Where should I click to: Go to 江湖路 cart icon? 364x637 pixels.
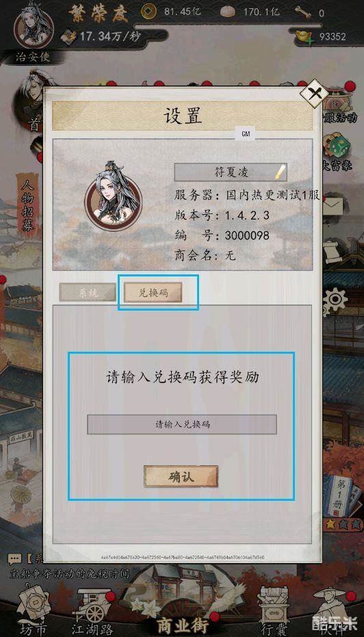click(x=92, y=612)
